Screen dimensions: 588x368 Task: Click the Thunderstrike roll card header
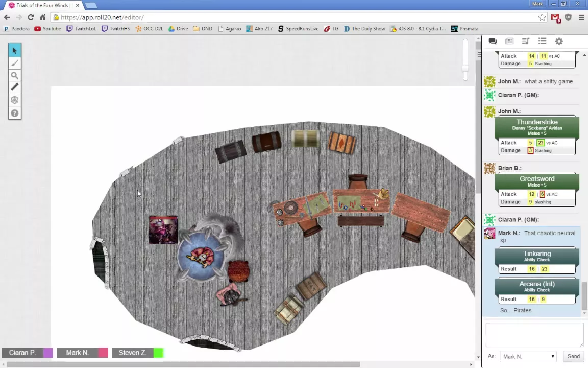click(537, 127)
